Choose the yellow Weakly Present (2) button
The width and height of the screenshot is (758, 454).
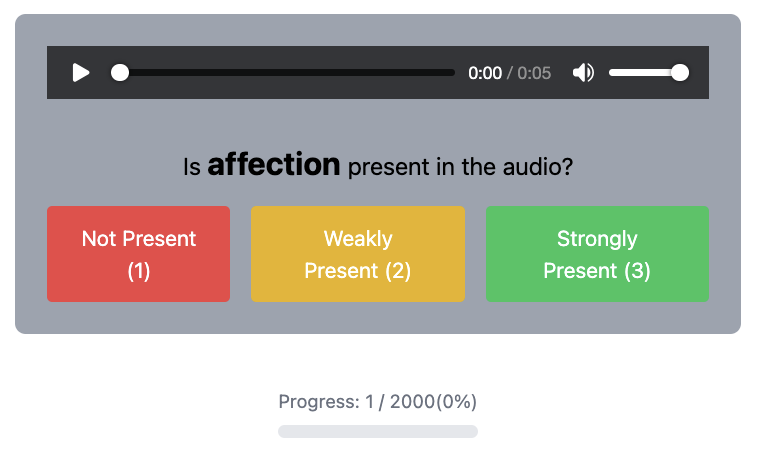pyautogui.click(x=357, y=254)
